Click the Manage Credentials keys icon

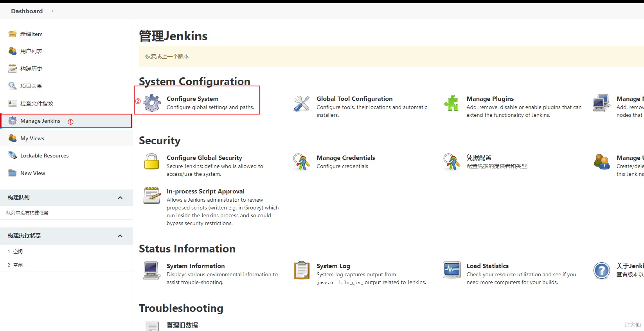coord(302,162)
